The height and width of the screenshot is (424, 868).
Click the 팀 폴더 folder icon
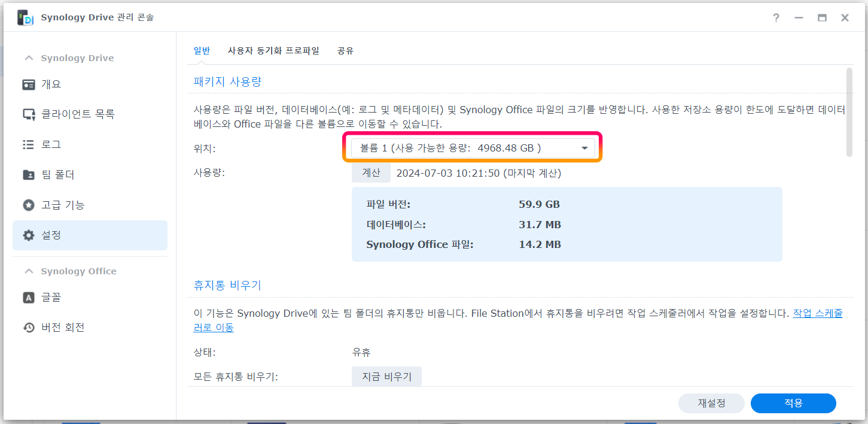[29, 175]
